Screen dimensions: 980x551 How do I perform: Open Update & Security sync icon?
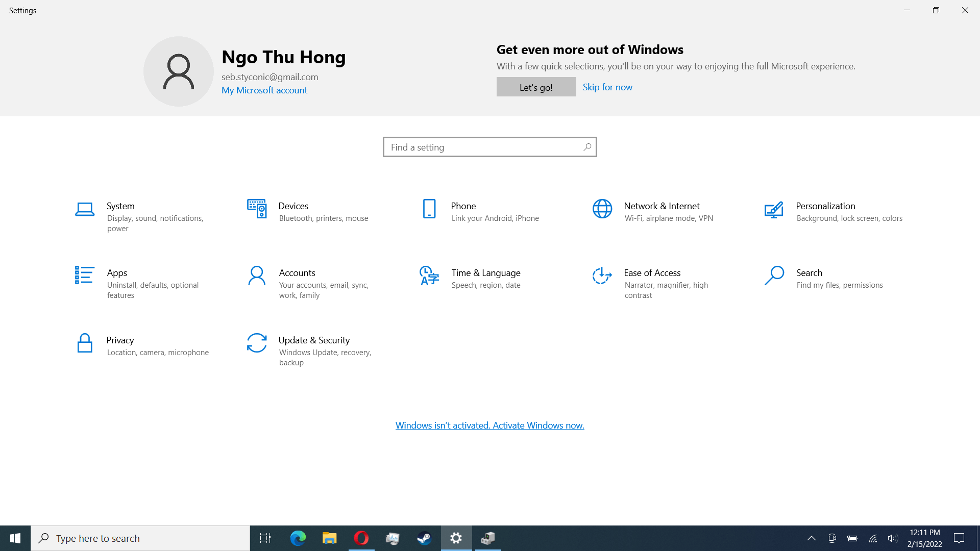pos(257,343)
